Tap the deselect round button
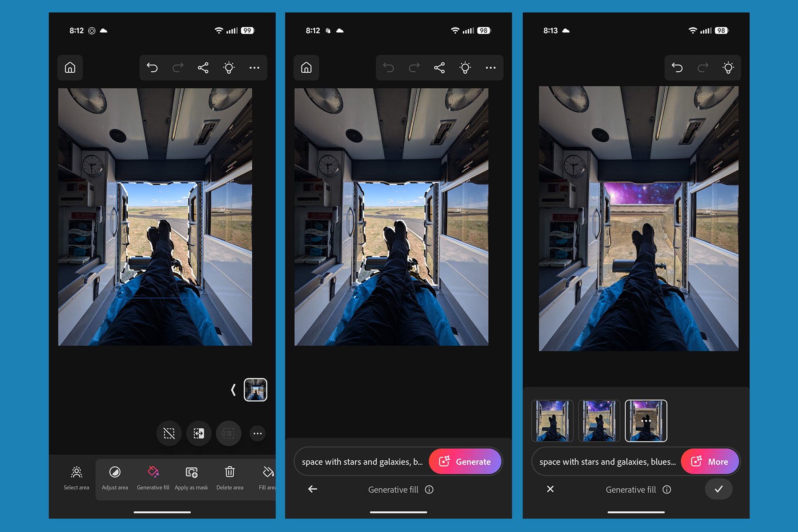798x532 pixels. [x=169, y=433]
